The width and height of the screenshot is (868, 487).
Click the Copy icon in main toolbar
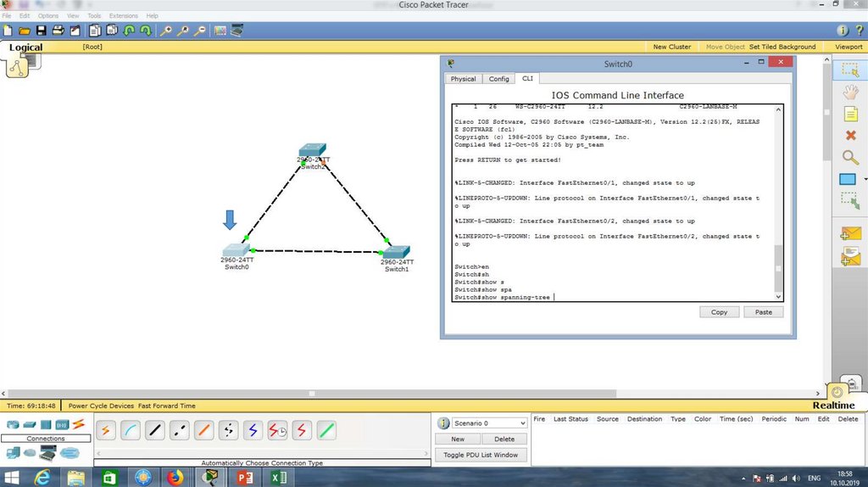[95, 31]
